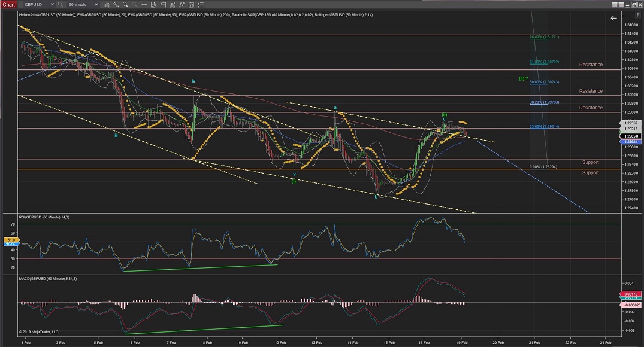The image size is (644, 347).
Task: Open the chart properties list icon
Action: pyautogui.click(x=201, y=5)
